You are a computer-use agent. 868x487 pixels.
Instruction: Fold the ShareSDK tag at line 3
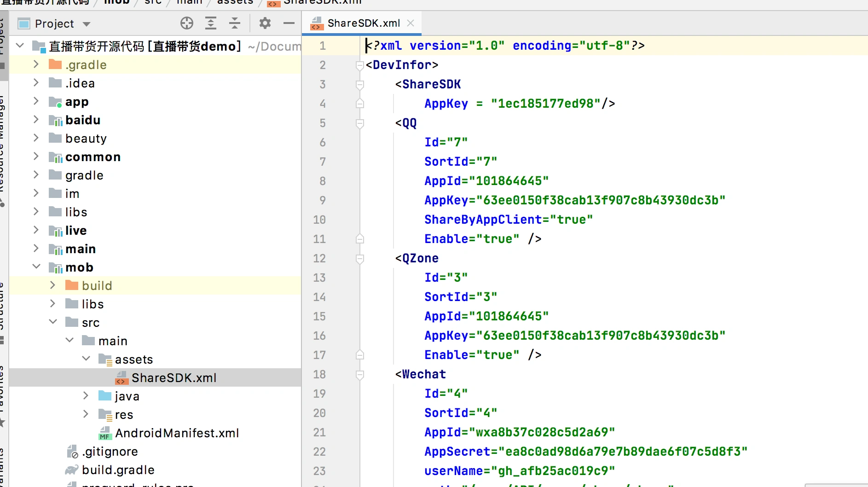pyautogui.click(x=360, y=85)
